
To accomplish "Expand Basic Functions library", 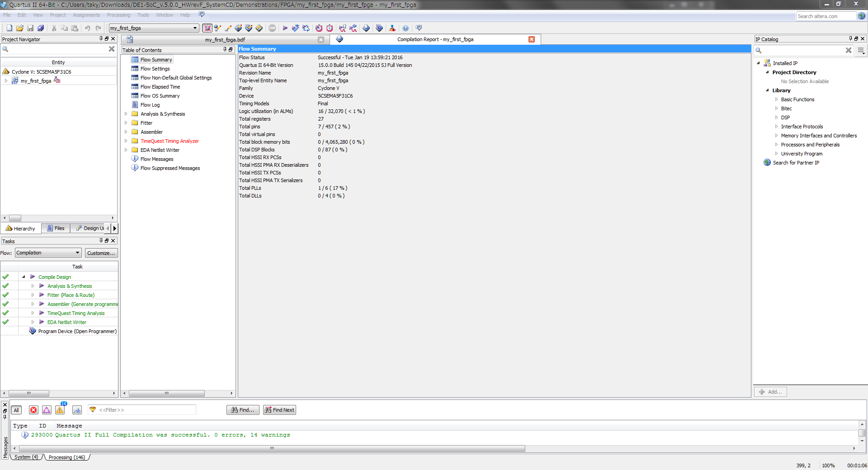I will 776,99.
